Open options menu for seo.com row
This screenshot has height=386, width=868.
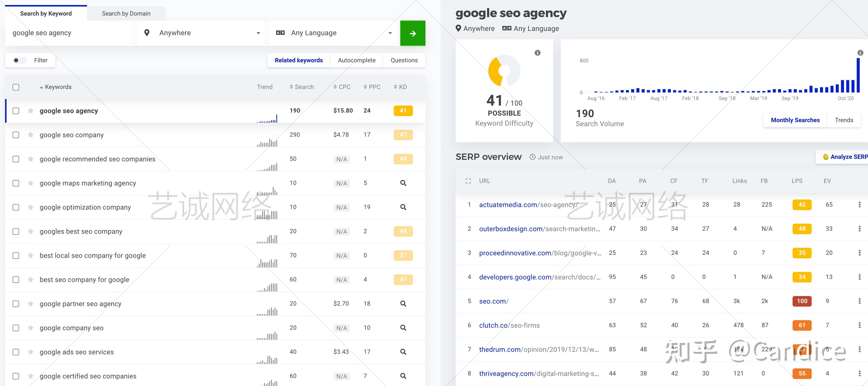point(859,301)
